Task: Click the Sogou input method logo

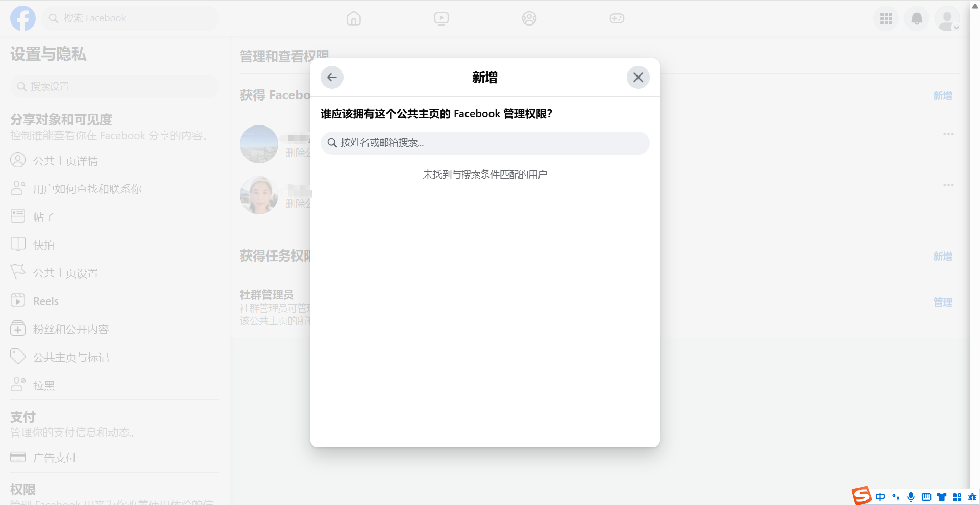Action: [x=862, y=496]
